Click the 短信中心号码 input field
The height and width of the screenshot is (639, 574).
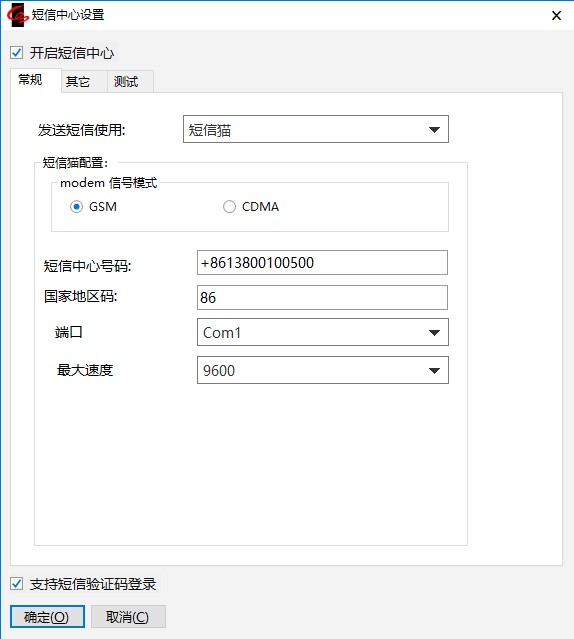pyautogui.click(x=322, y=262)
